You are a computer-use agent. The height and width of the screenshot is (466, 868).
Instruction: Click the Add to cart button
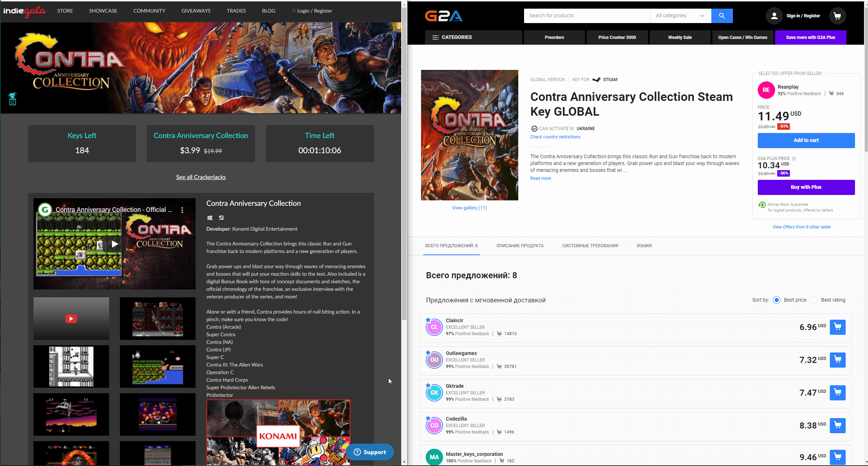click(x=806, y=141)
